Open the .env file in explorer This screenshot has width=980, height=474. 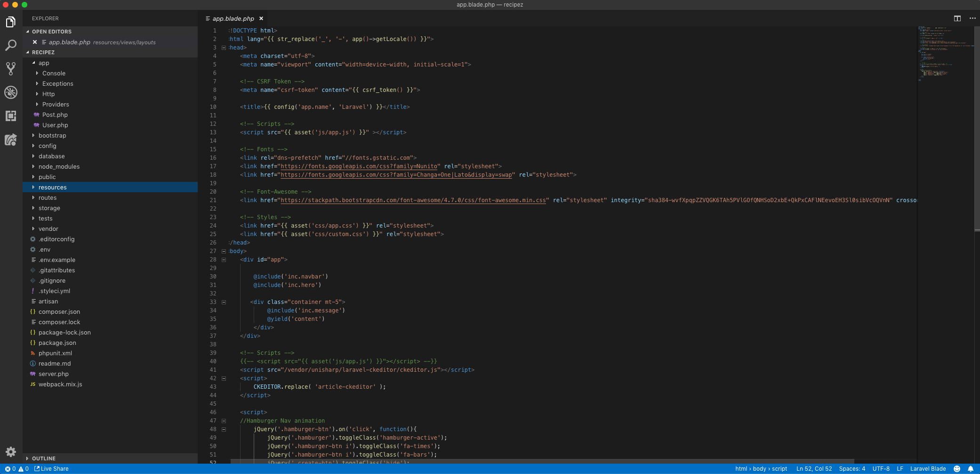(110, 249)
